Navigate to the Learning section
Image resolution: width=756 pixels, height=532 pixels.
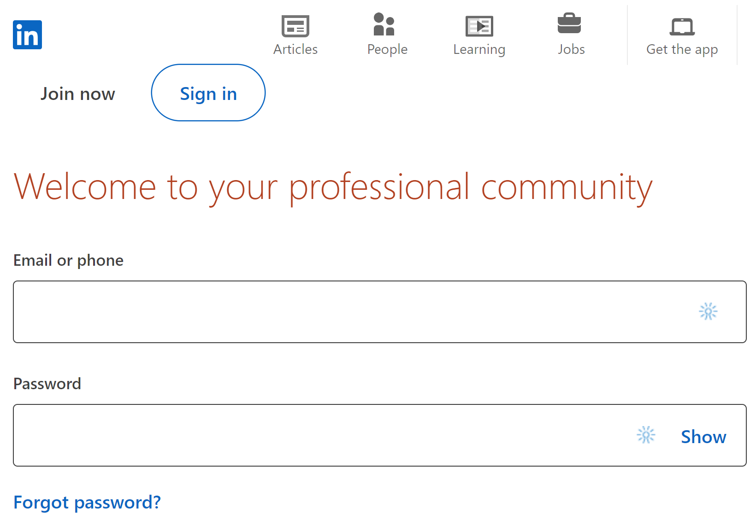click(479, 49)
